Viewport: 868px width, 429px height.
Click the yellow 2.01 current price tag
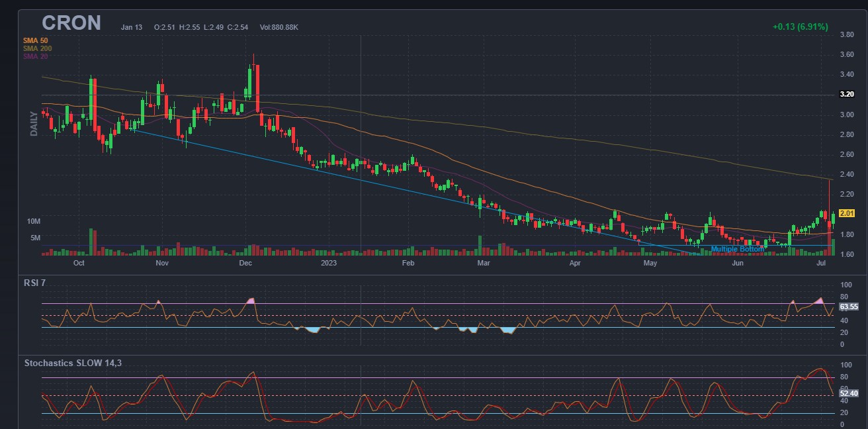click(847, 213)
